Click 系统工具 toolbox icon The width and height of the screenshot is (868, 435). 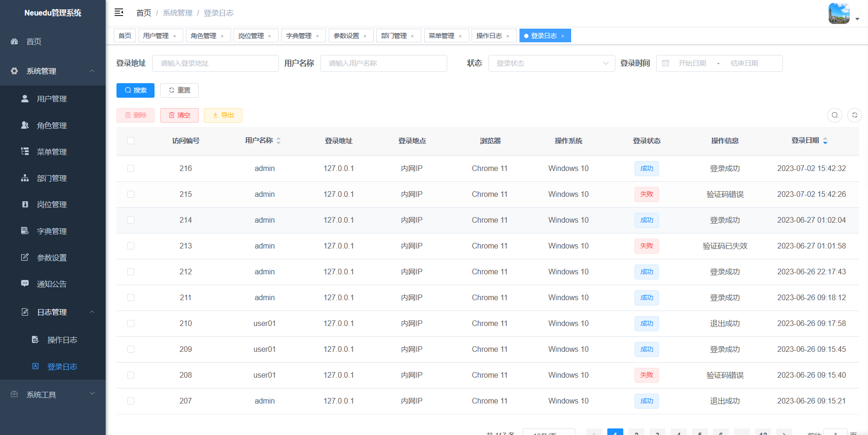15,395
